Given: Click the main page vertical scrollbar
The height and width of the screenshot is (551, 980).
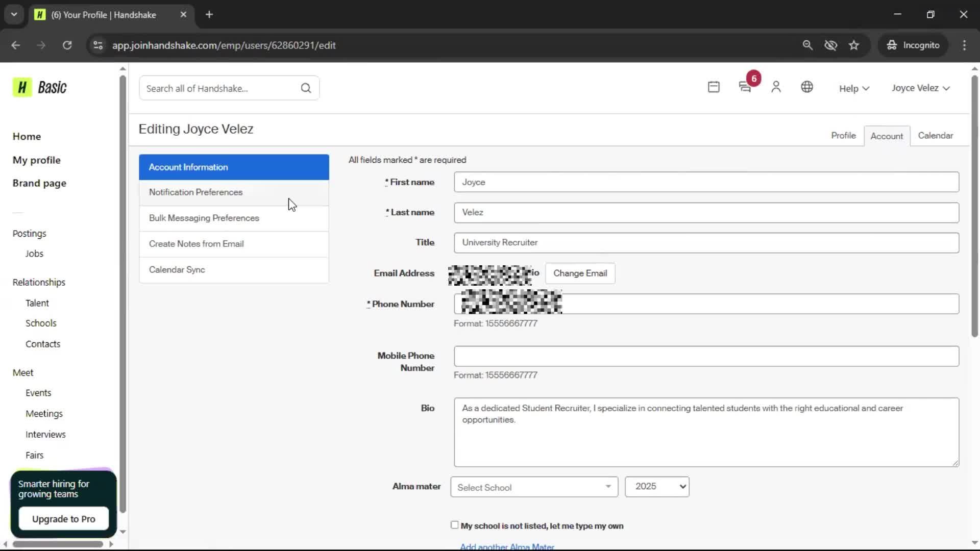Looking at the screenshot, I should pyautogui.click(x=974, y=206).
